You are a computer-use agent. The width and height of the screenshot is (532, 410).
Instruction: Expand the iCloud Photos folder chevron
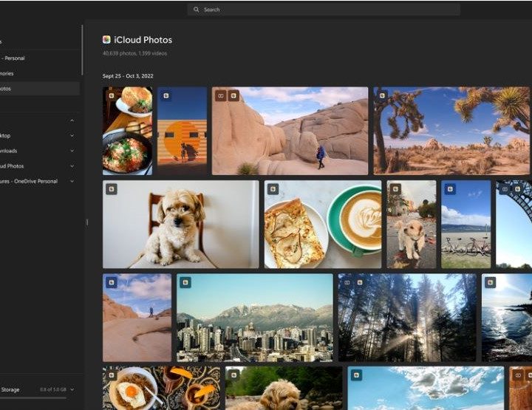(72, 165)
